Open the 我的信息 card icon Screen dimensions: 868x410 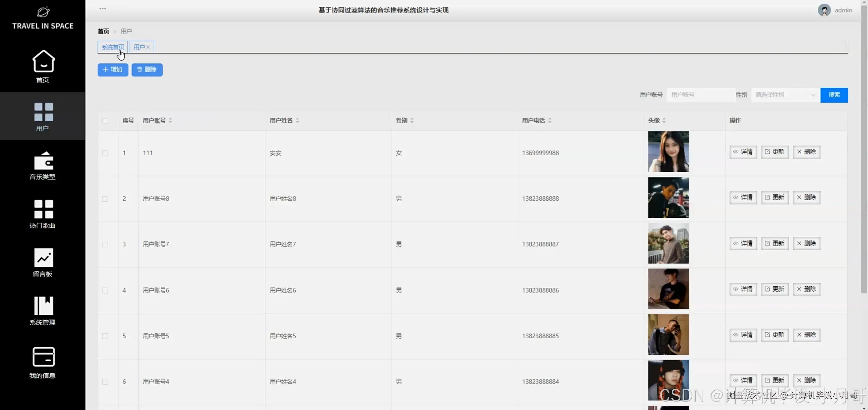43,357
